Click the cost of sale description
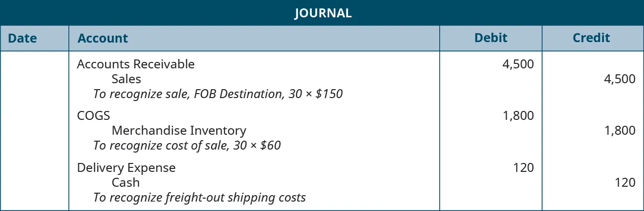This screenshot has width=644, height=211. point(187,146)
